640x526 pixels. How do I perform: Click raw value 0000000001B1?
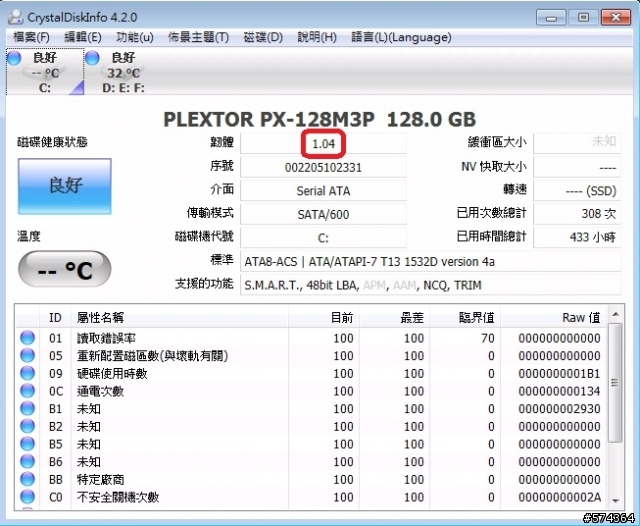(x=559, y=373)
